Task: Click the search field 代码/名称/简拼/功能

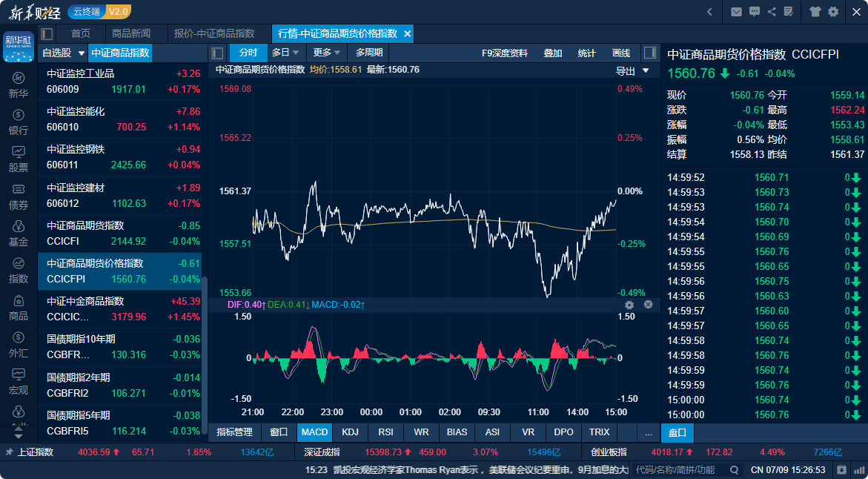Action: point(686,469)
